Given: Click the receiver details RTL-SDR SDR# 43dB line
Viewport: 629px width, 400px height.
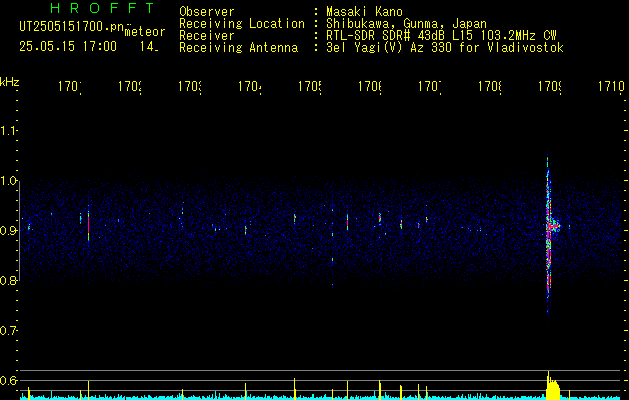Looking at the screenshot, I should 441,36.
